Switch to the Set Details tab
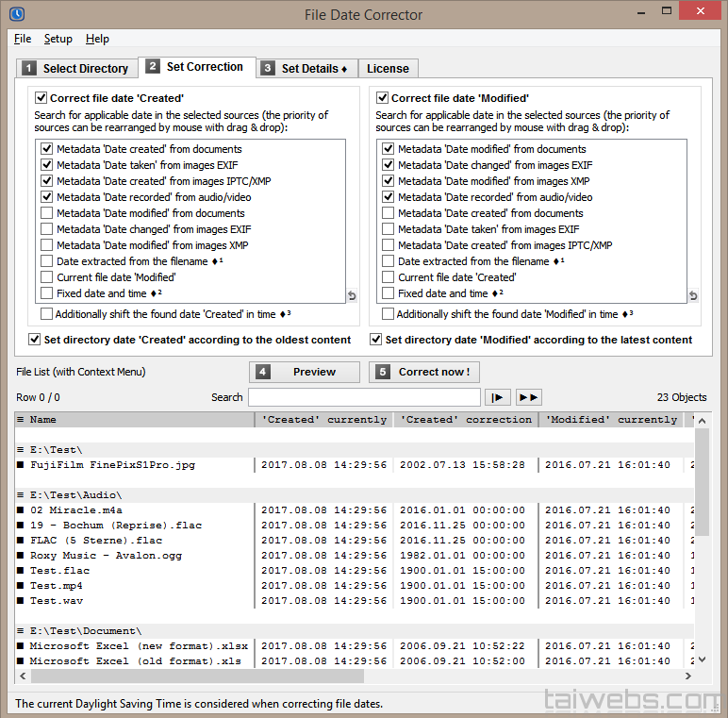Image resolution: width=728 pixels, height=718 pixels. 305,68
